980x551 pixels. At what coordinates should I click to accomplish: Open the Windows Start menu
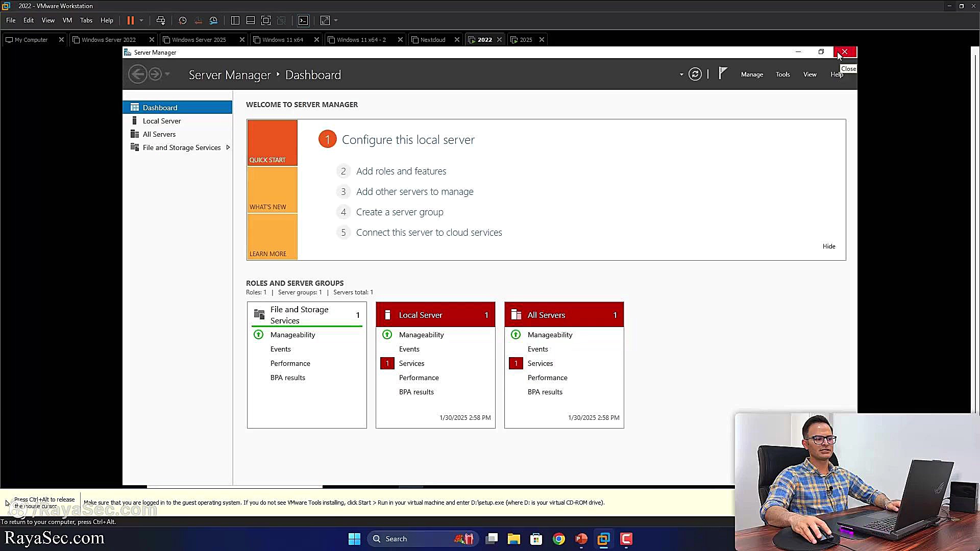(354, 539)
